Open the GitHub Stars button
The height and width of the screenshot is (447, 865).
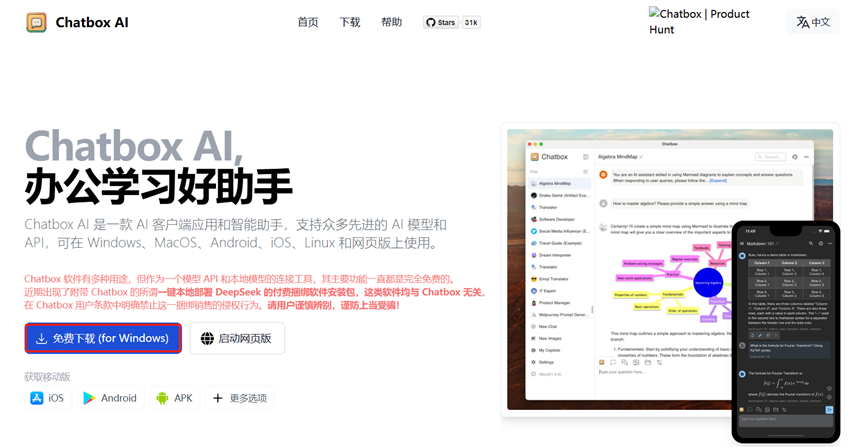pyautogui.click(x=441, y=23)
